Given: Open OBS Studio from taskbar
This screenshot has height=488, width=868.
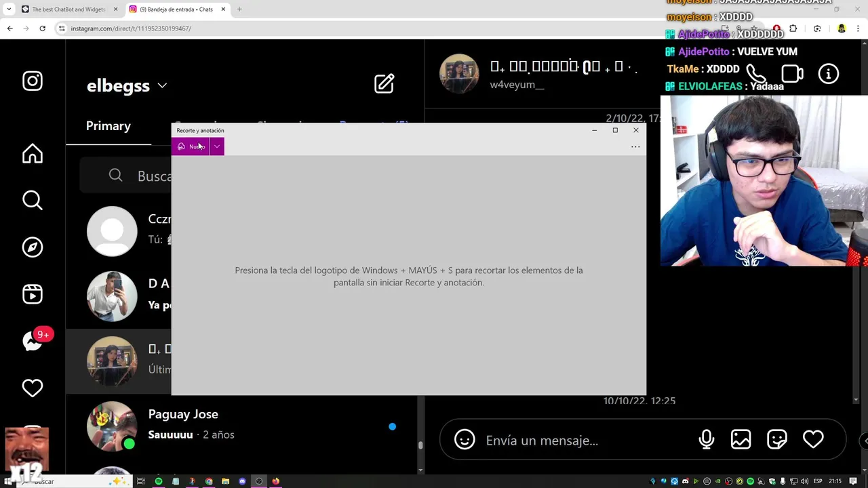Looking at the screenshot, I should [x=259, y=481].
